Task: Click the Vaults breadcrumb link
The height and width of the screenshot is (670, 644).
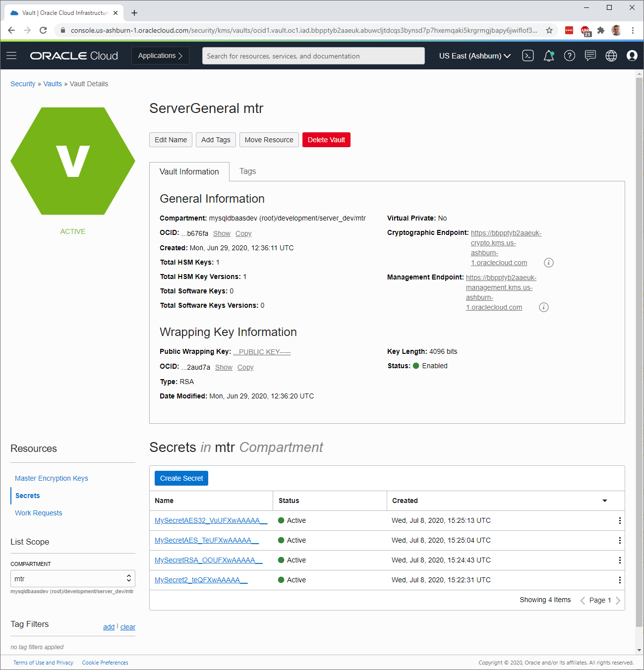Action: click(x=53, y=84)
